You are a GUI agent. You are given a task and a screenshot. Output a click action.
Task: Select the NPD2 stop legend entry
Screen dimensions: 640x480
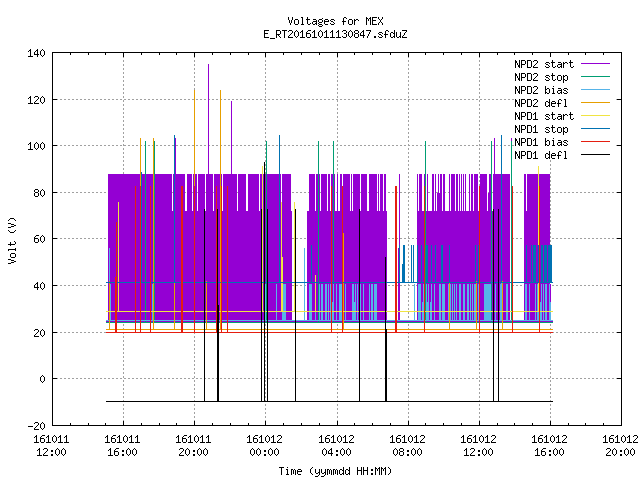tap(541, 77)
